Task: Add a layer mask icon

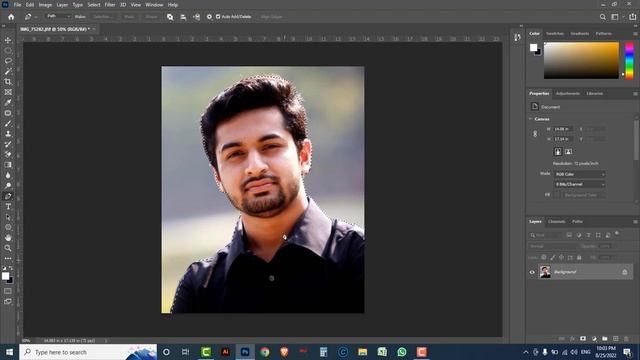Action: click(583, 338)
